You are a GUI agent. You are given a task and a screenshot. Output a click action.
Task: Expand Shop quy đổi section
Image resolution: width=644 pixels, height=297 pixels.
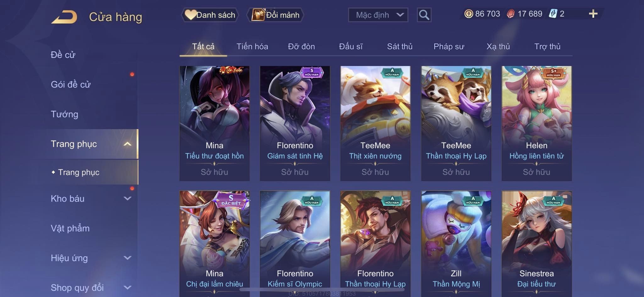(127, 287)
